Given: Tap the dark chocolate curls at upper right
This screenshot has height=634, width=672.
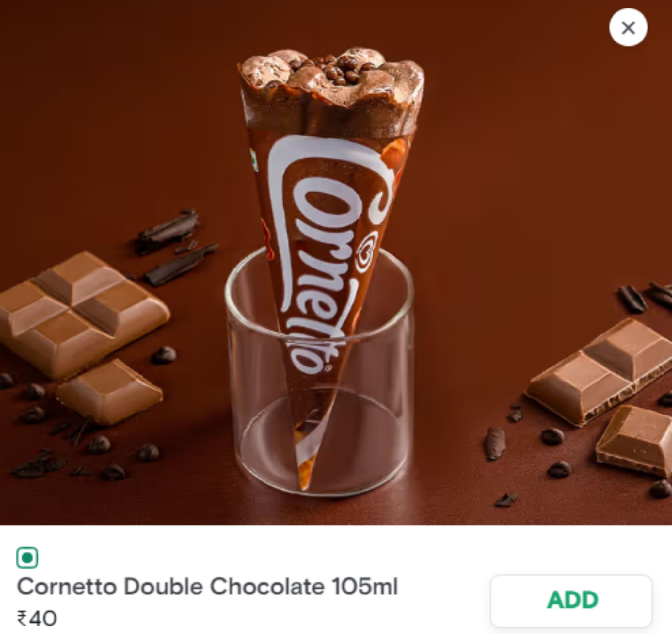Looking at the screenshot, I should click(644, 298).
